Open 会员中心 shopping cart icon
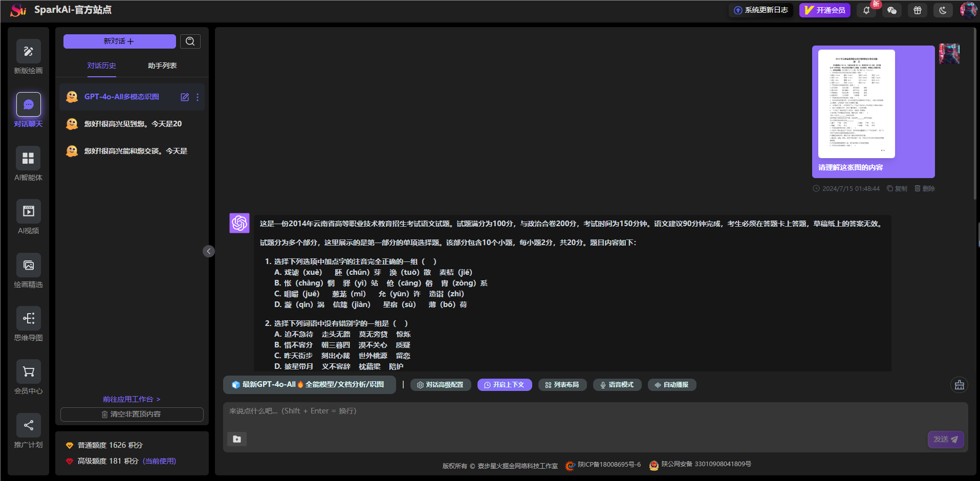 pos(29,371)
